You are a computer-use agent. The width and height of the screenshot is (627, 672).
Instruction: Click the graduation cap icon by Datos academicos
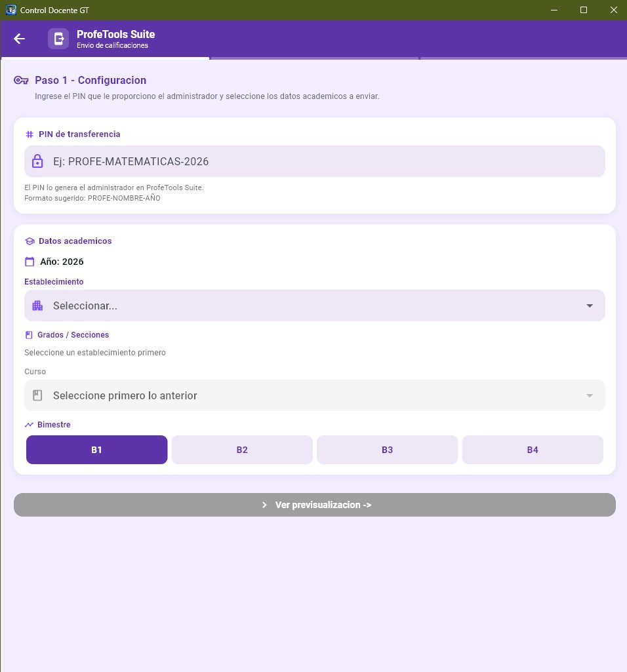pos(30,241)
